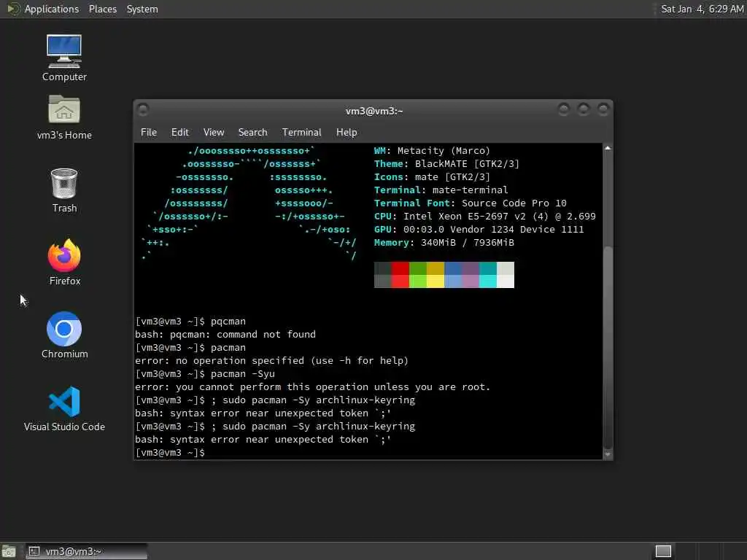Click the 'Memory: 340MiB / 7936MiB' line

pyautogui.click(x=444, y=242)
